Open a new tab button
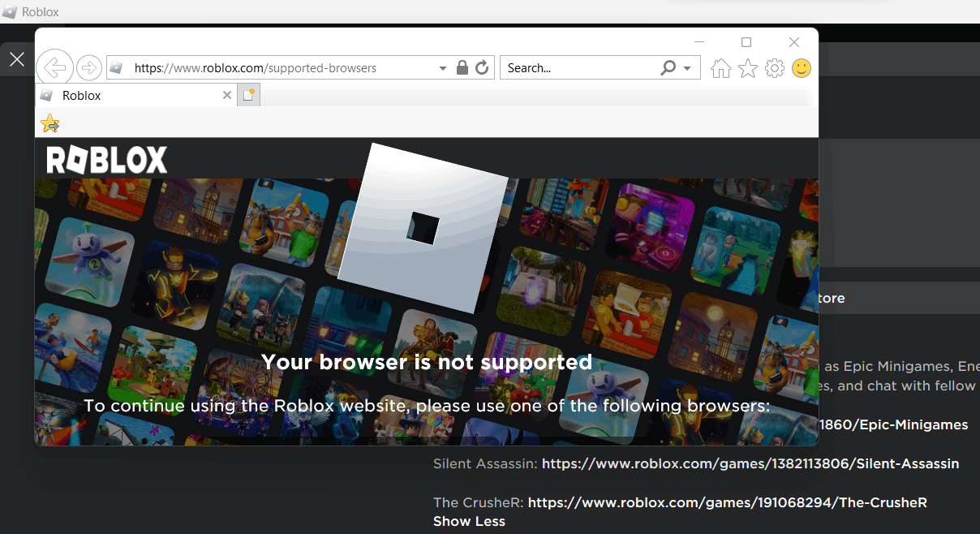This screenshot has width=980, height=534. [249, 95]
